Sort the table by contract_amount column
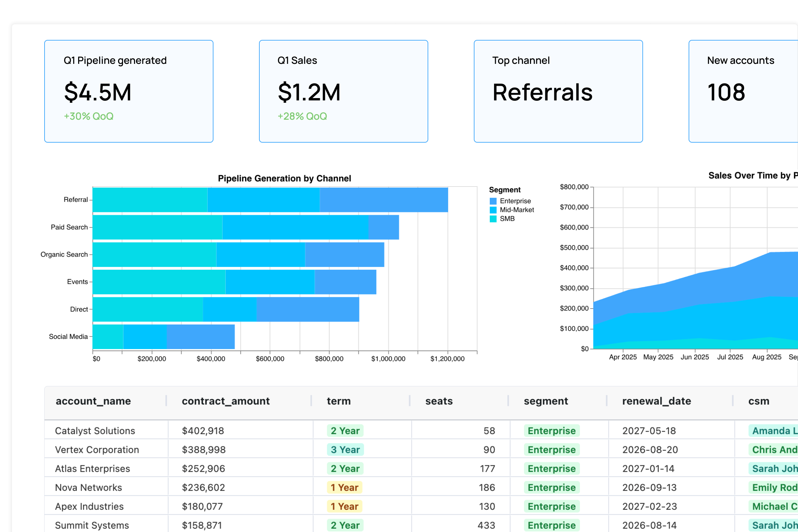Screen dimensions: 798x532 pyautogui.click(x=226, y=401)
